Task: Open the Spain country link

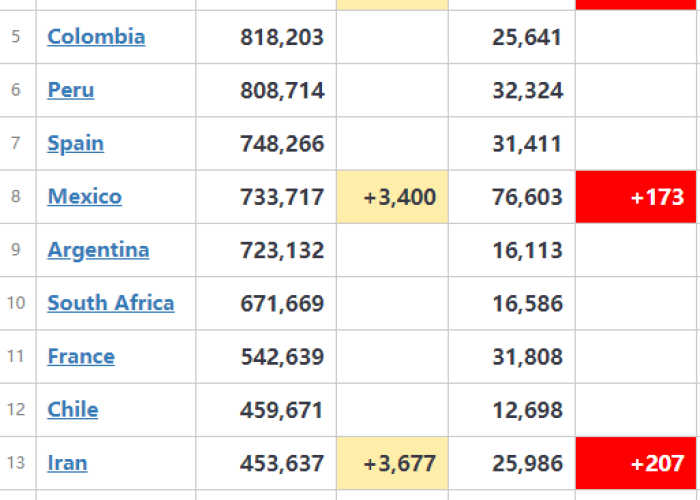Action: pos(75,144)
